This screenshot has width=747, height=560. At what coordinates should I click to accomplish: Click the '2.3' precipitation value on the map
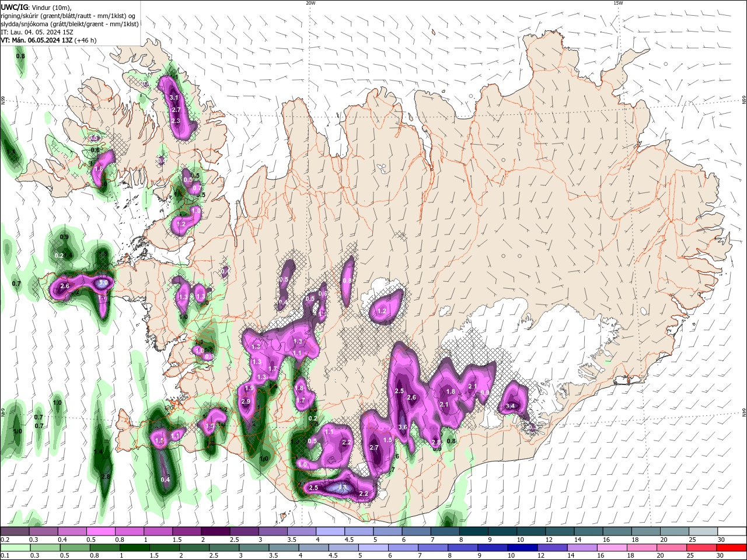176,121
